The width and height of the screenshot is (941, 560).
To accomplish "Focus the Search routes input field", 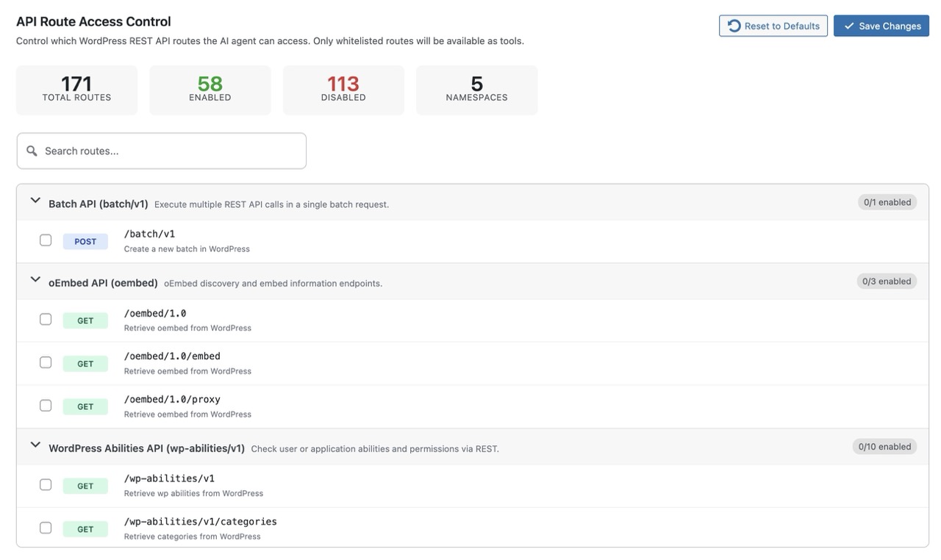I will [x=169, y=151].
